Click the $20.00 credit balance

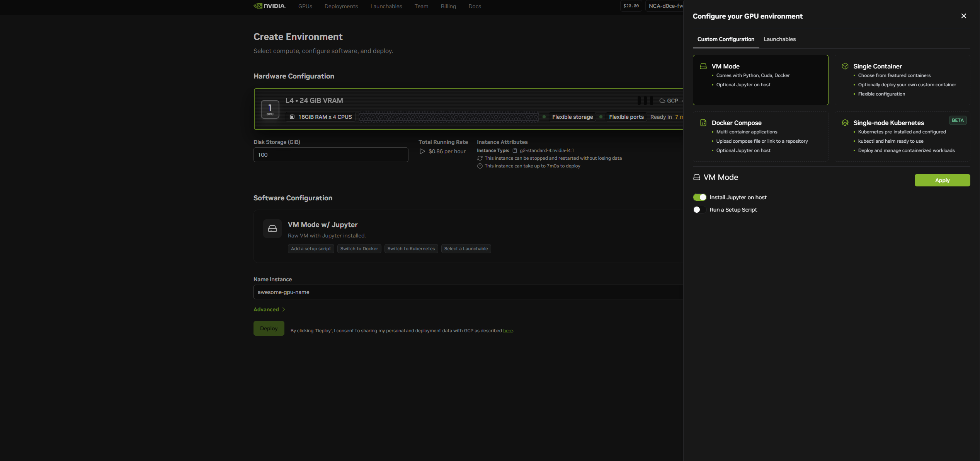tap(631, 6)
